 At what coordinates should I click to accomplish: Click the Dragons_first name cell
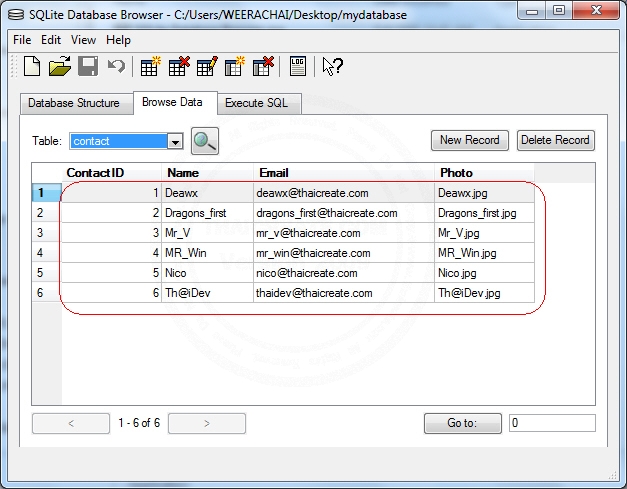(207, 213)
